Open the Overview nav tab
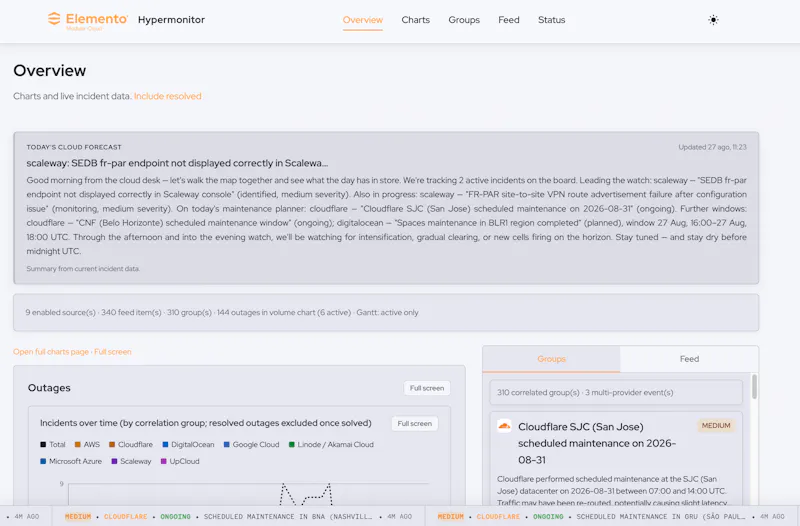Viewport: 800px width, 526px height. pos(363,20)
